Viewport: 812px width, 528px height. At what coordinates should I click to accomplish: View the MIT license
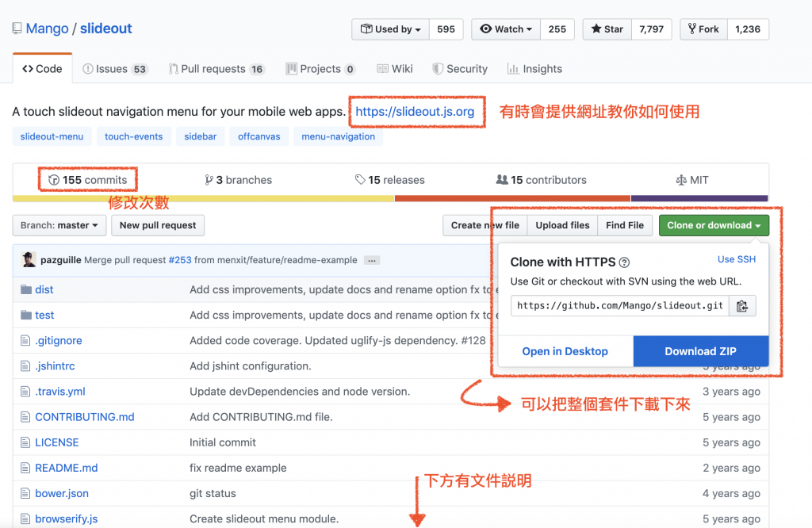(x=691, y=180)
